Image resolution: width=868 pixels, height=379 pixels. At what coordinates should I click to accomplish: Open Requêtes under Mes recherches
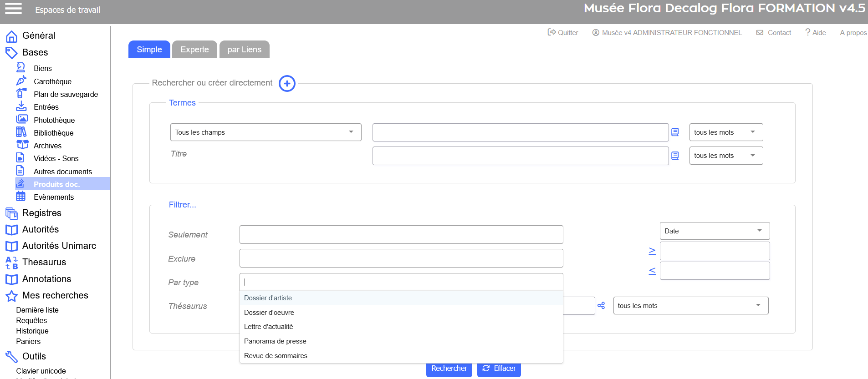coord(31,320)
